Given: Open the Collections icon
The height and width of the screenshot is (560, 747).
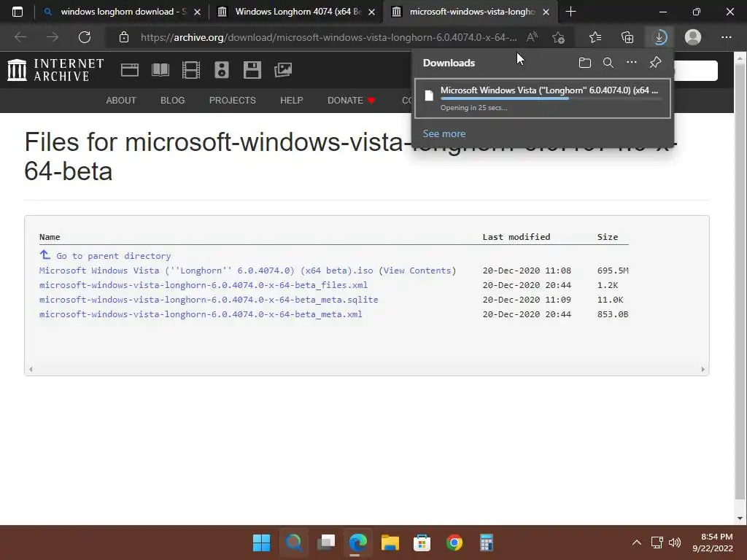Looking at the screenshot, I should click(x=627, y=37).
